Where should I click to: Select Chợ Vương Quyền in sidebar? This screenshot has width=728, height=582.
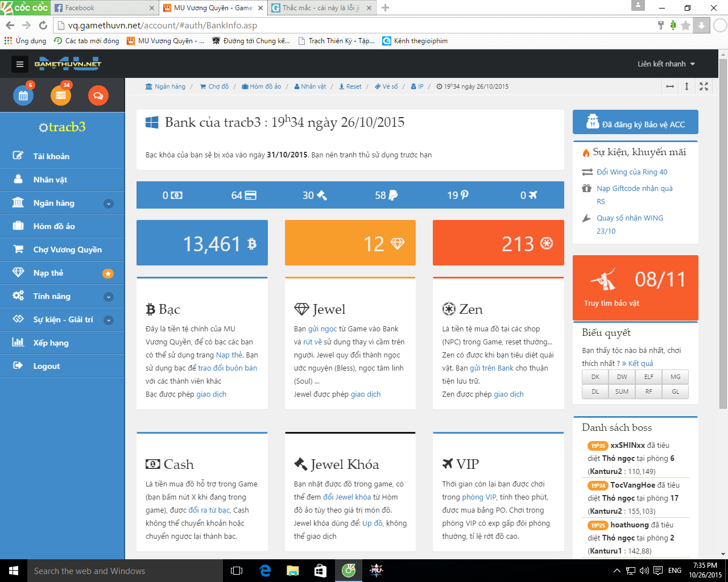point(67,250)
